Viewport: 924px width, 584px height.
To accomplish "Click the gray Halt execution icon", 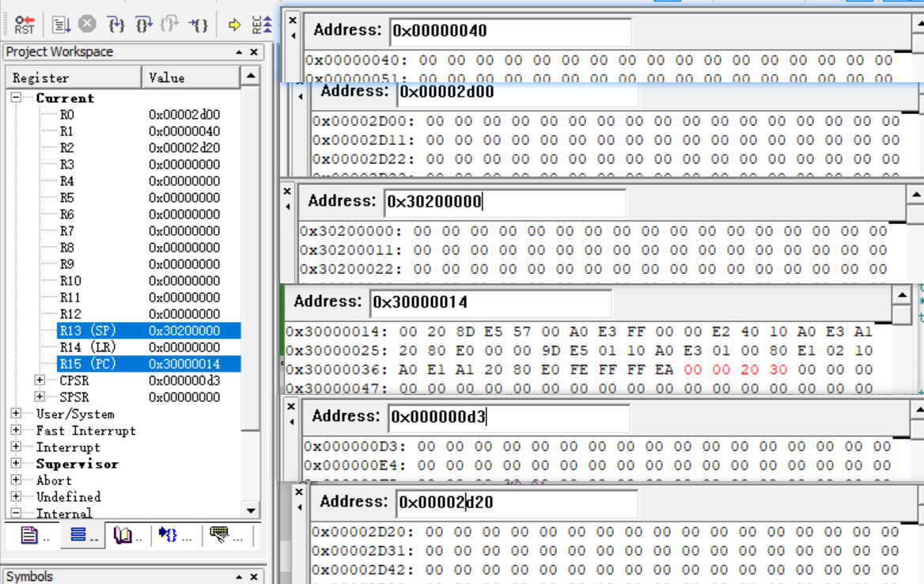I will pos(87,25).
